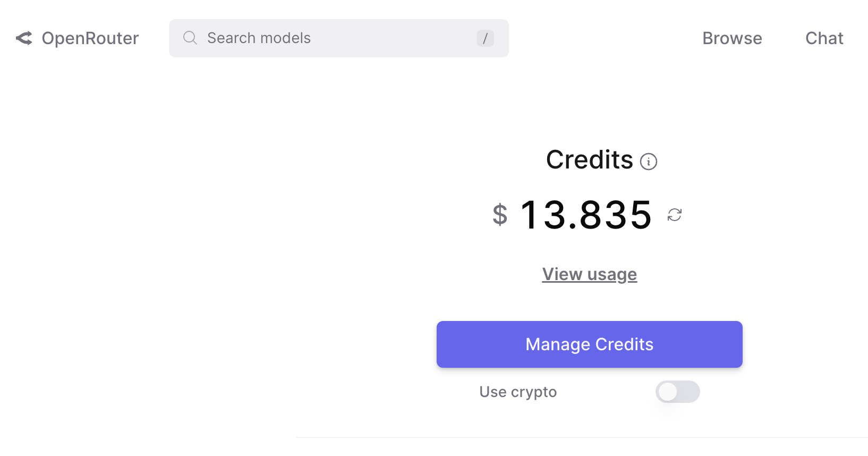Viewport: 868px width, 456px height.
Task: Go to Chat in the header
Action: point(824,38)
